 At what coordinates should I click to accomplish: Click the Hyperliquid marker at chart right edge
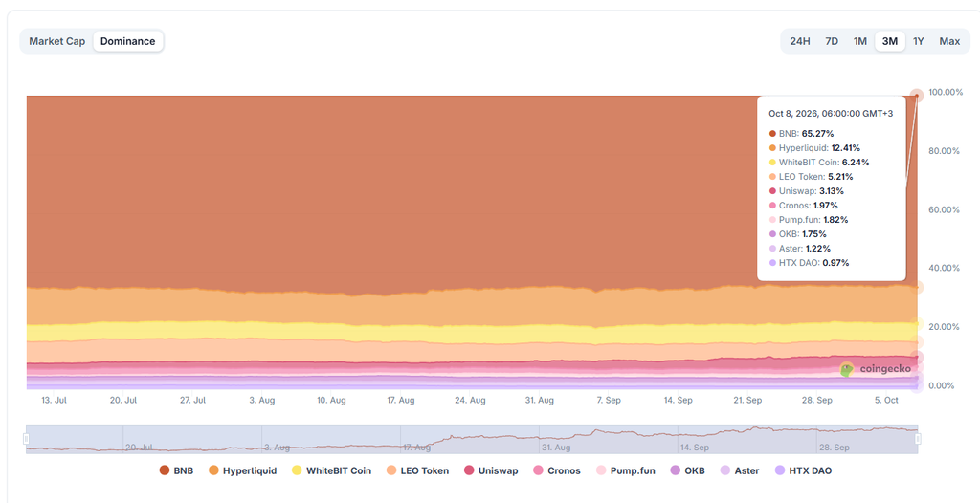917,288
